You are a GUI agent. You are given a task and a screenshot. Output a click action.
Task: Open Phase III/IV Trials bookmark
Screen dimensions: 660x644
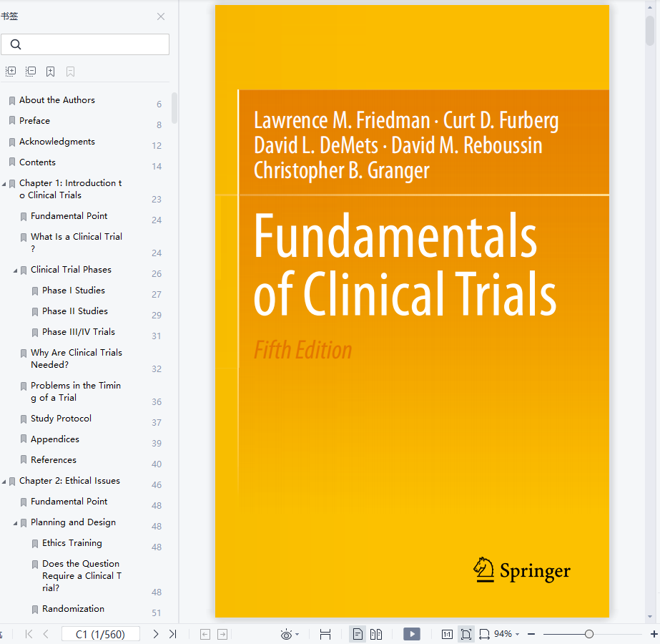pos(78,331)
